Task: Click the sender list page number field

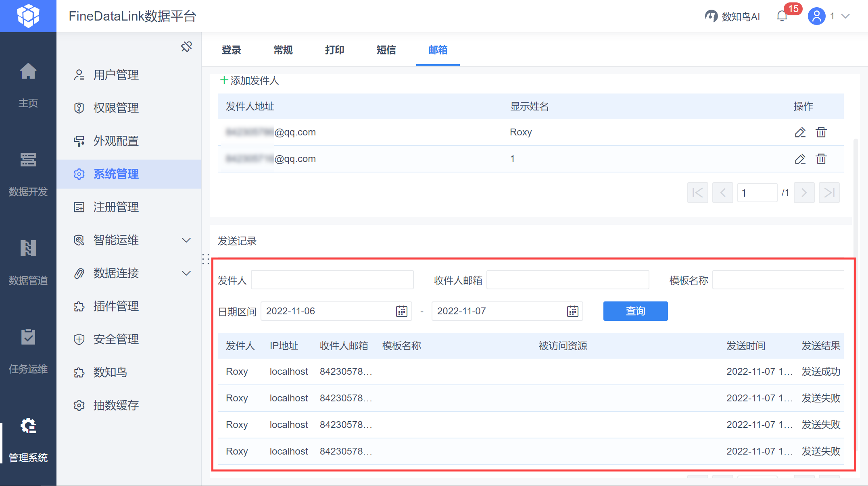Action: 757,193
